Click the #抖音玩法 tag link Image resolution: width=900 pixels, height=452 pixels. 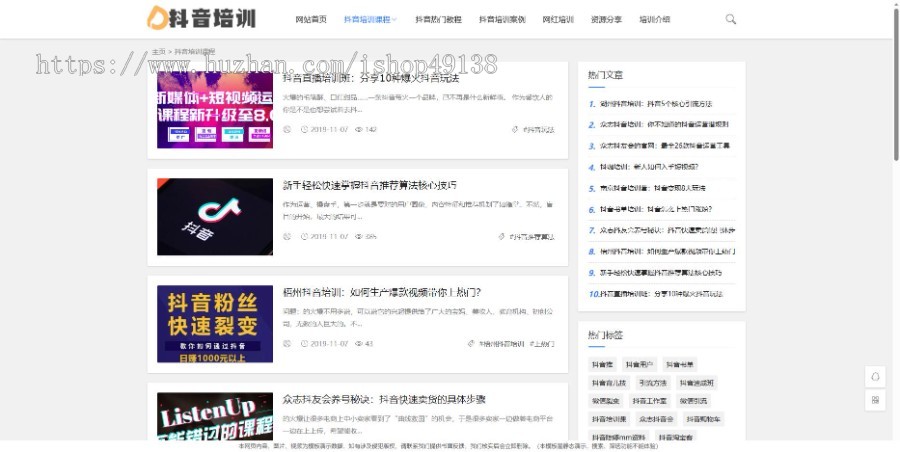538,130
